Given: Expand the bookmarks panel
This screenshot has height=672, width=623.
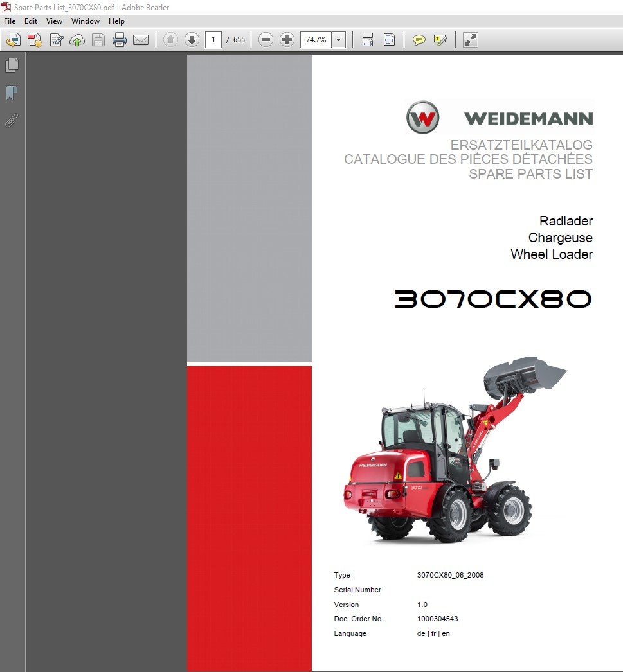Looking at the screenshot, I should (x=12, y=93).
